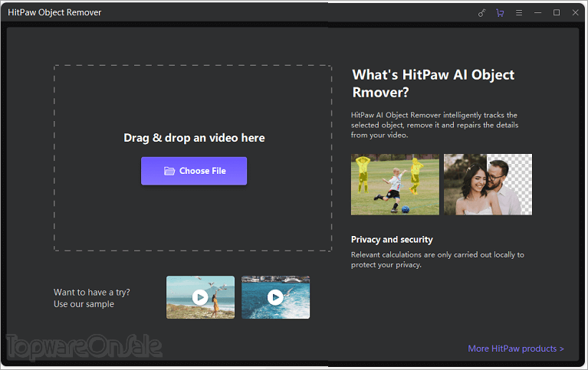Minimize the HitPaw Object Remover window
The width and height of the screenshot is (588, 370).
tap(537, 13)
